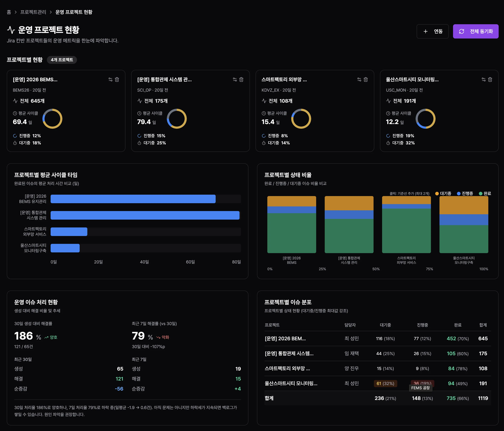Click the 울산스마트시티 stacked status bar
This screenshot has width=504, height=431.
click(464, 224)
